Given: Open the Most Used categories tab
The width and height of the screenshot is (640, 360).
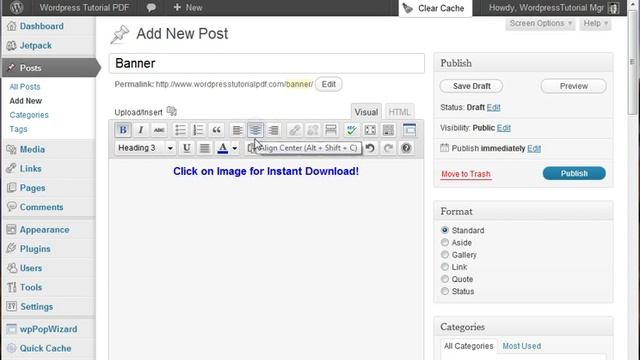Looking at the screenshot, I should tap(522, 346).
